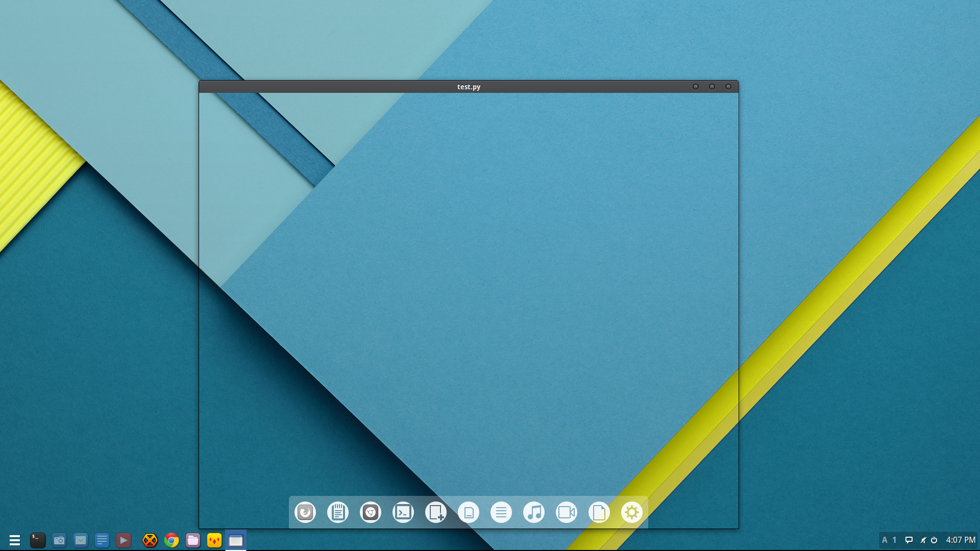
Task: Click the keyboard layout indicator A
Action: [x=885, y=540]
